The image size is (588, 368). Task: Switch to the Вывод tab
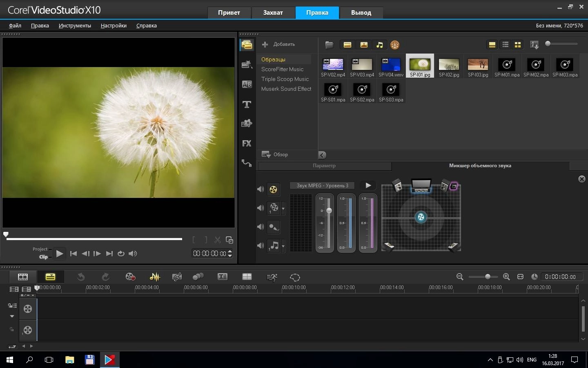361,12
